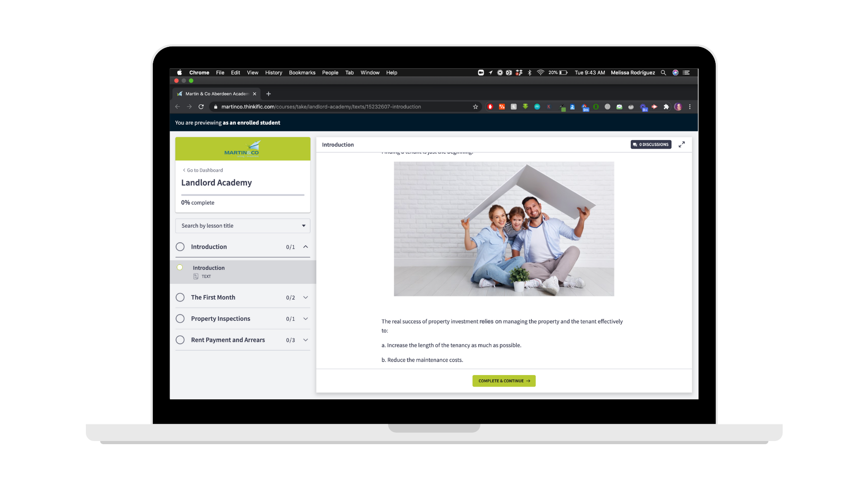Expand The First Month chapter
This screenshot has height=488, width=868.
pos(306,297)
